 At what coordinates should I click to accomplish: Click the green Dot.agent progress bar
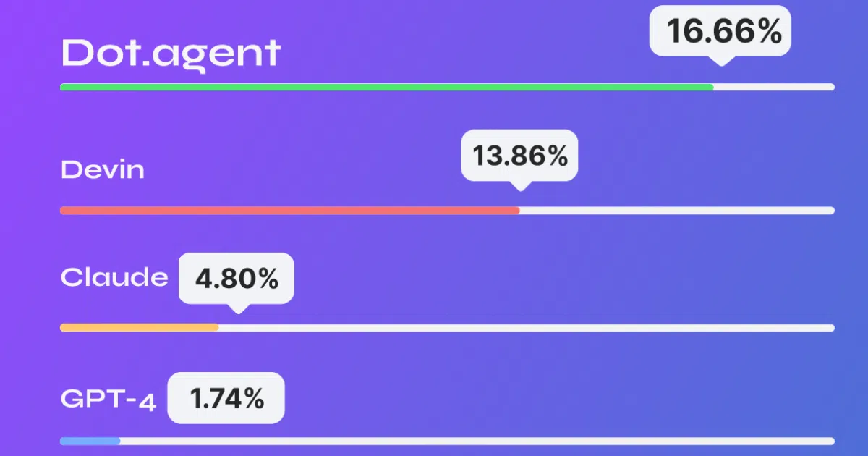pyautogui.click(x=387, y=87)
